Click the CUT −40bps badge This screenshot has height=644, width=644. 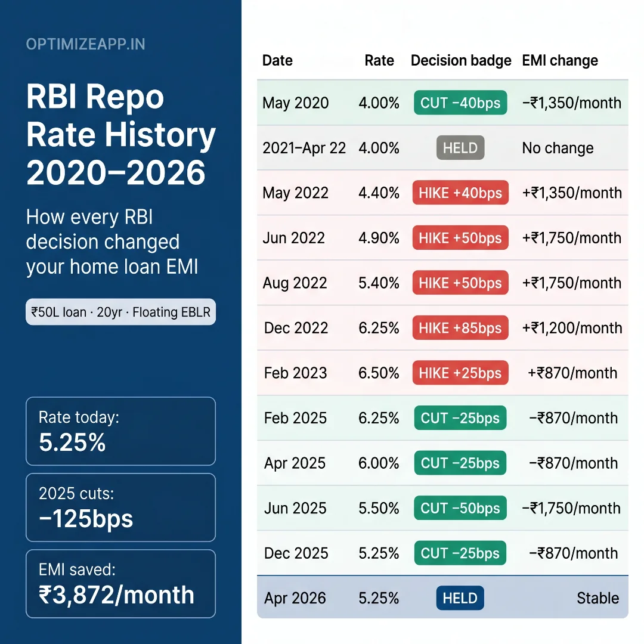[460, 103]
